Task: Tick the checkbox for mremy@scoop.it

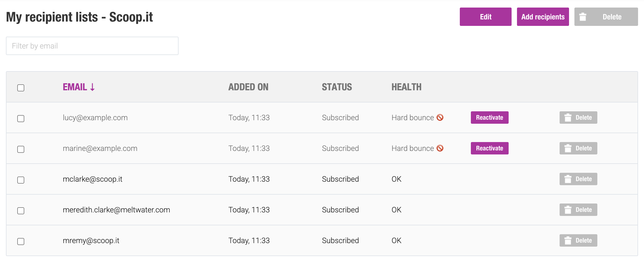Action: click(21, 242)
